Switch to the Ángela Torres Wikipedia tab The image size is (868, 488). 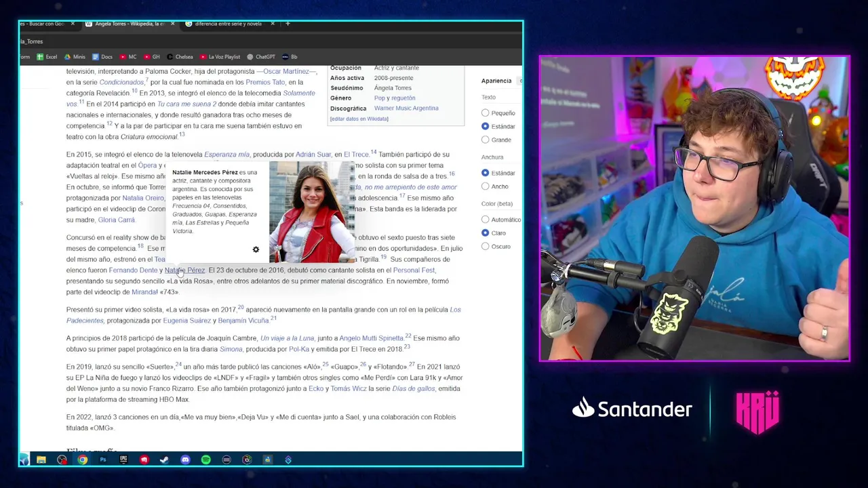pyautogui.click(x=129, y=24)
